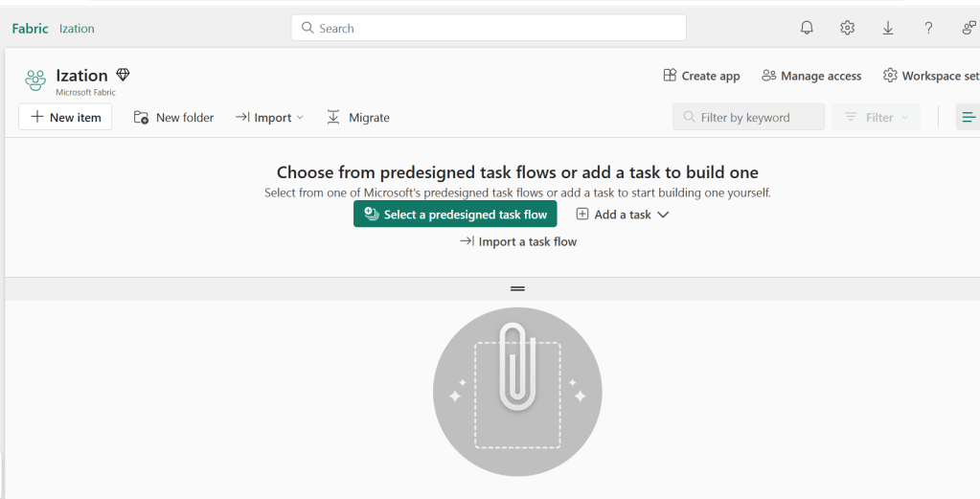Click the notifications bell icon
Viewport: 980px width, 499px height.
point(807,28)
